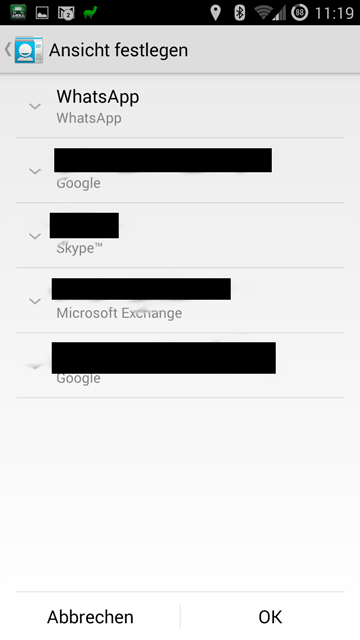Tap the Contacts app icon in header
The height and width of the screenshot is (640, 360).
pos(29,50)
